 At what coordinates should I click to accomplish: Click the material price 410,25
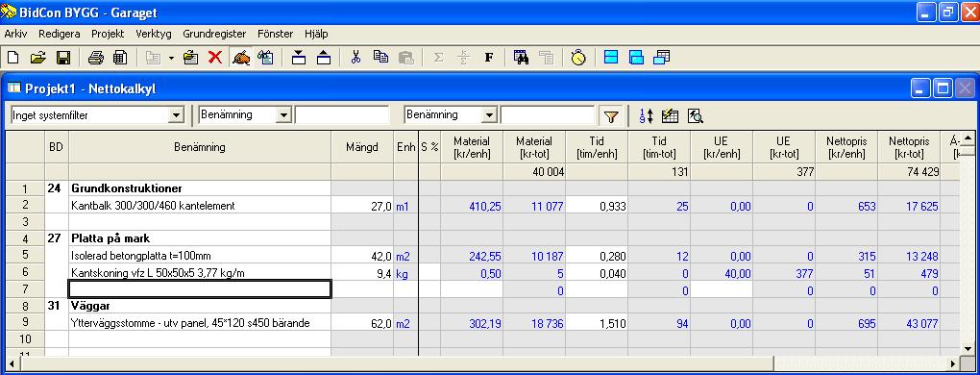[x=472, y=205]
